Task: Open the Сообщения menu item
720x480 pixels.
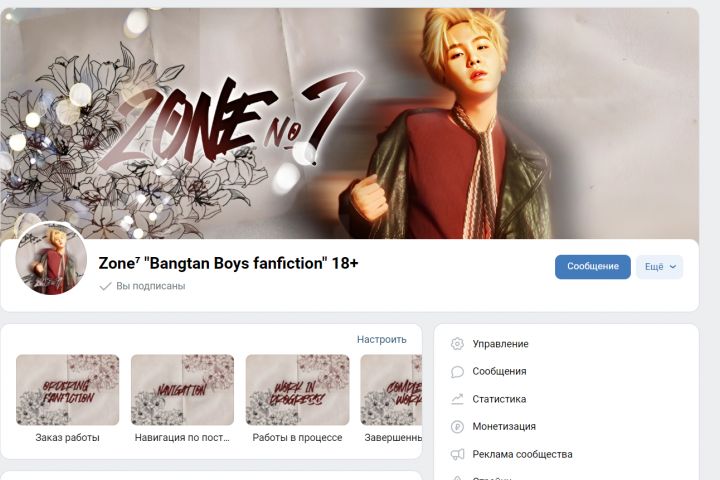Action: pos(499,372)
